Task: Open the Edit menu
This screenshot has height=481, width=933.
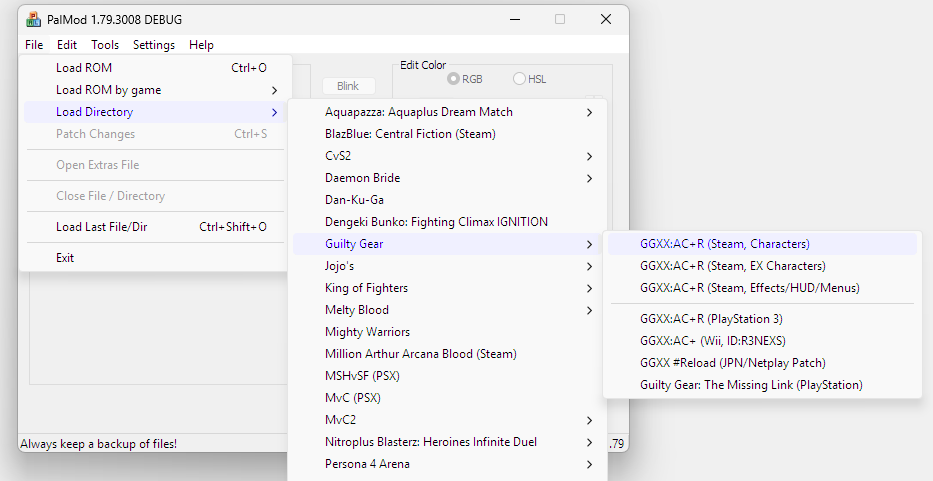Action: (x=67, y=45)
